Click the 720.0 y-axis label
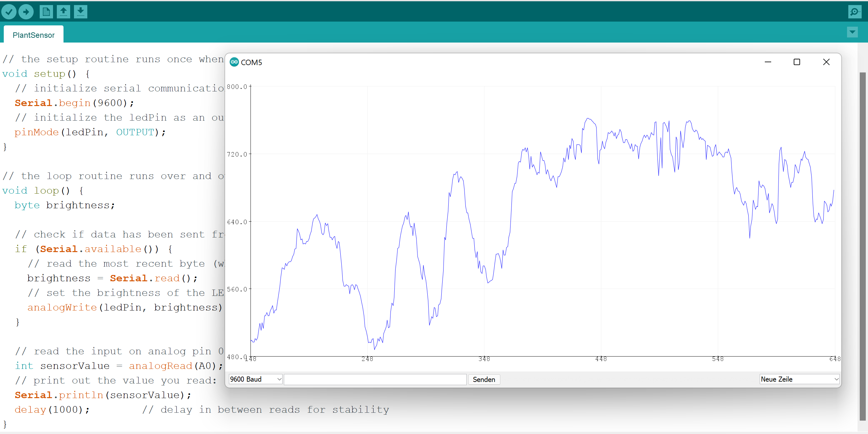Viewport: 868px width, 434px height. click(x=237, y=154)
